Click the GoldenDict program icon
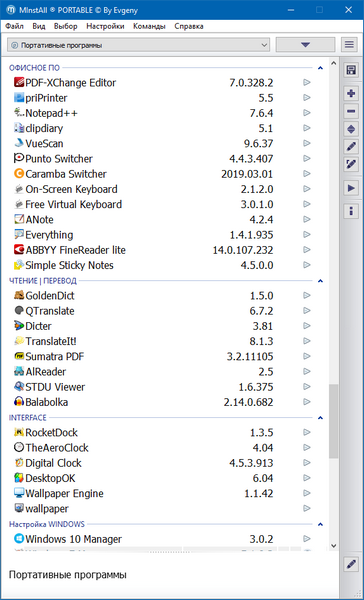364x600 pixels. coord(19,295)
